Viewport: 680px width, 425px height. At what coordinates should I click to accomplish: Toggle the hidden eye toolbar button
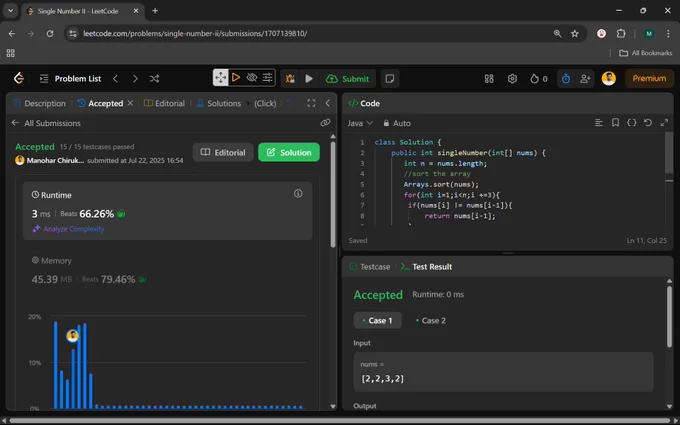[252, 78]
